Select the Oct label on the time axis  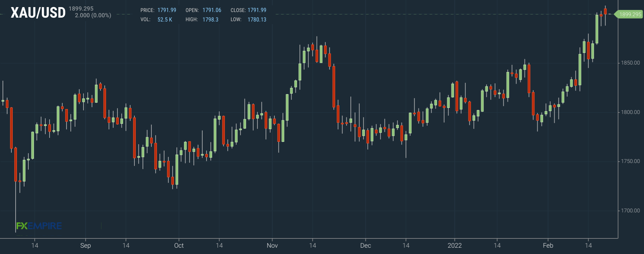point(179,246)
